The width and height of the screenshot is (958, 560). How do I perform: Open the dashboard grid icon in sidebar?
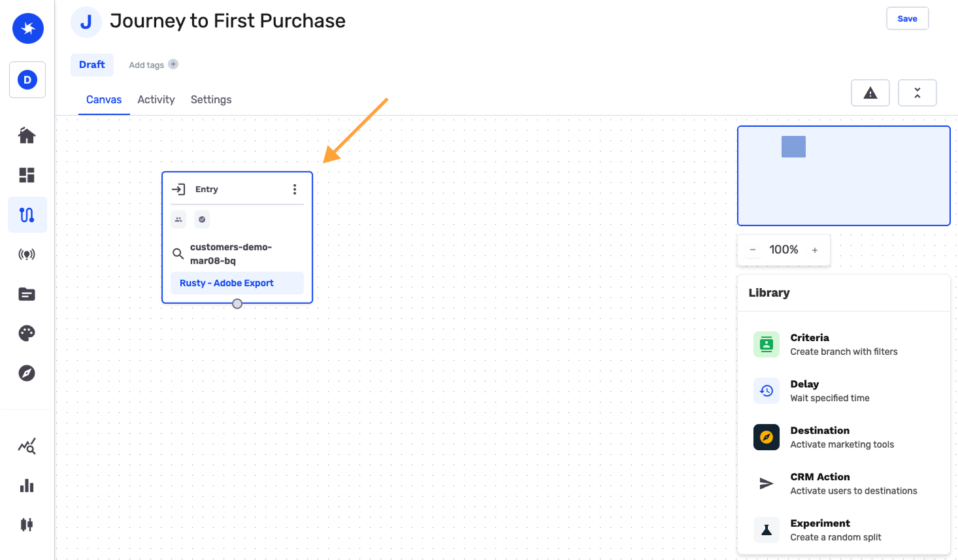(27, 175)
